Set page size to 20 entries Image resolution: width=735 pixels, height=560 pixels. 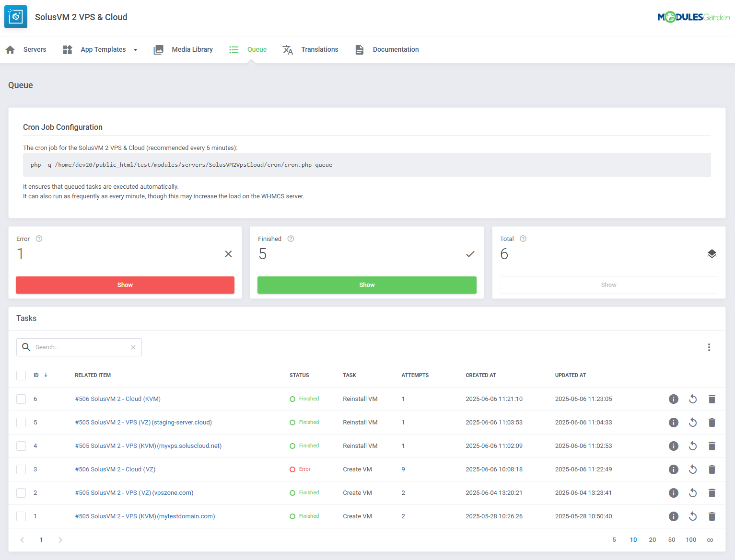(x=652, y=540)
